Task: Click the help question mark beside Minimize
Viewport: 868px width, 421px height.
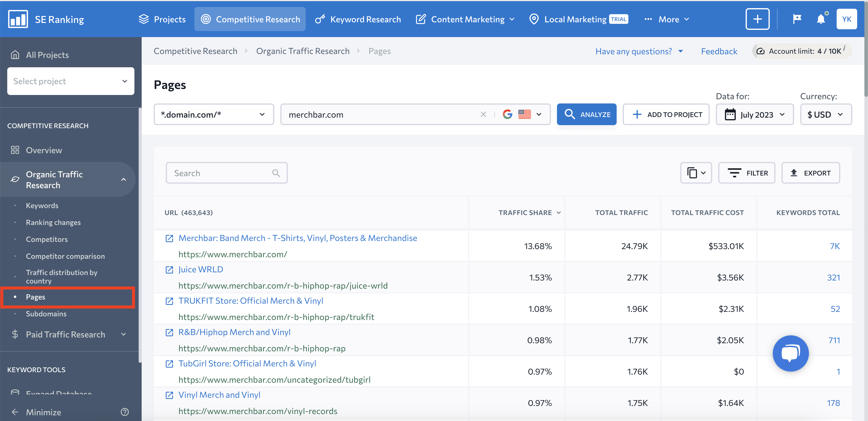Action: 125,412
